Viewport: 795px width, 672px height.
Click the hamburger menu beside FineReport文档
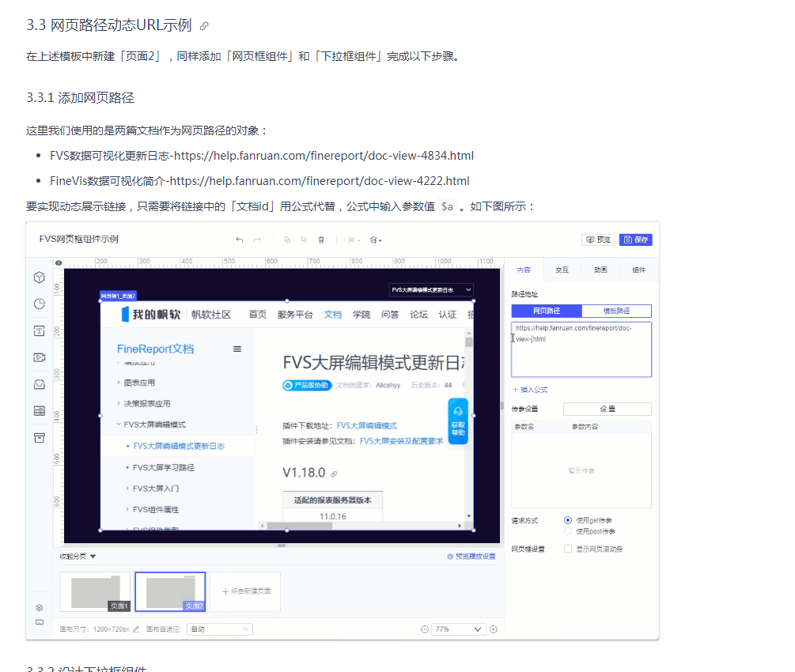[237, 349]
